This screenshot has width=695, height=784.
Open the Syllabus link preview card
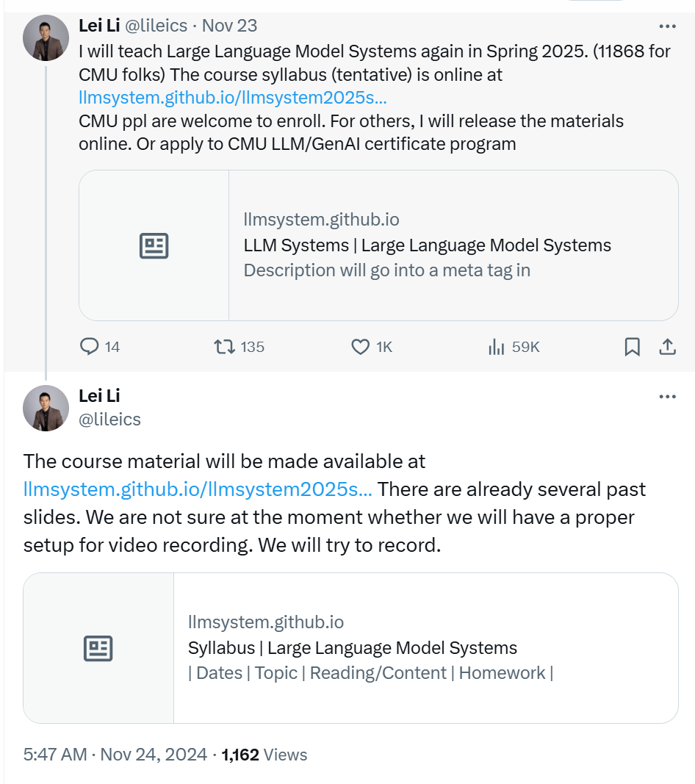[x=350, y=648]
